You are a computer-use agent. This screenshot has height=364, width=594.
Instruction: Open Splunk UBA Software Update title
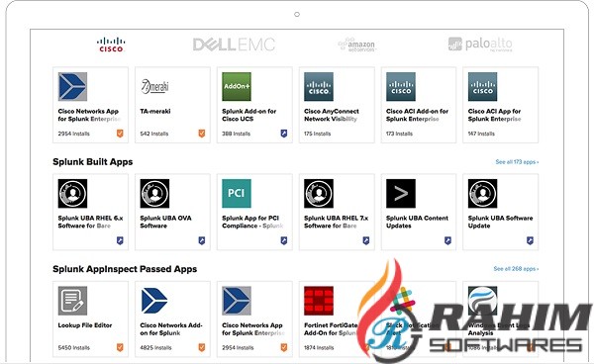(x=500, y=223)
